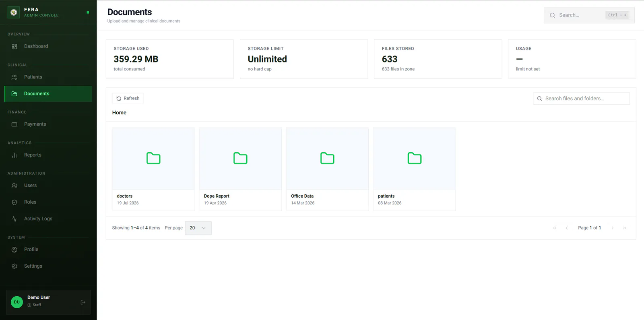Viewport: 644px width, 320px height.
Task: Click the 14 Mar 2026 date
Action: pos(303,203)
